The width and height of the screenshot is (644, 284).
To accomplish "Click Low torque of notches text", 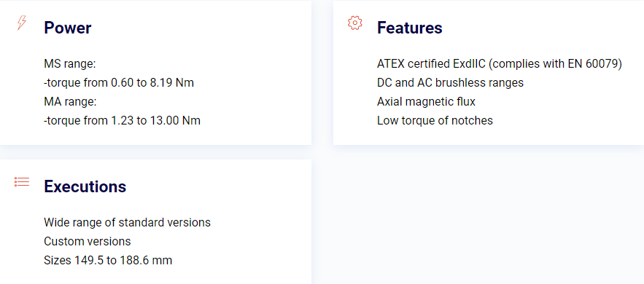I will point(435,121).
